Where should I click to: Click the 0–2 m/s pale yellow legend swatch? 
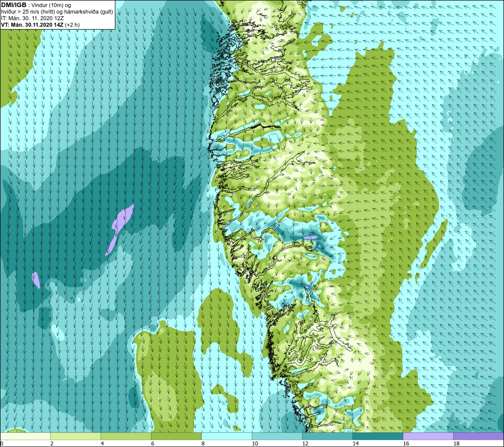click(x=25, y=436)
